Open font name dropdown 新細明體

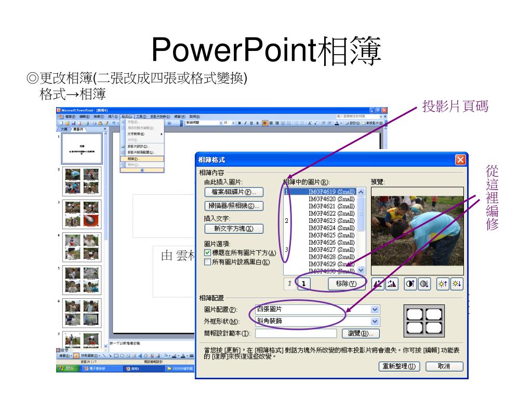click(x=221, y=123)
